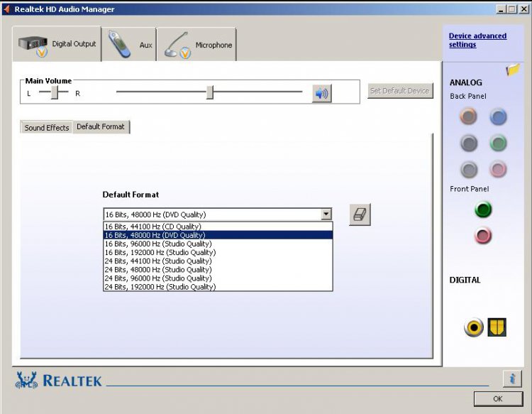The height and width of the screenshot is (414, 532).
Task: Choose 16 Bits, 192000 Hz (Studio Quality)
Action: [x=218, y=252]
